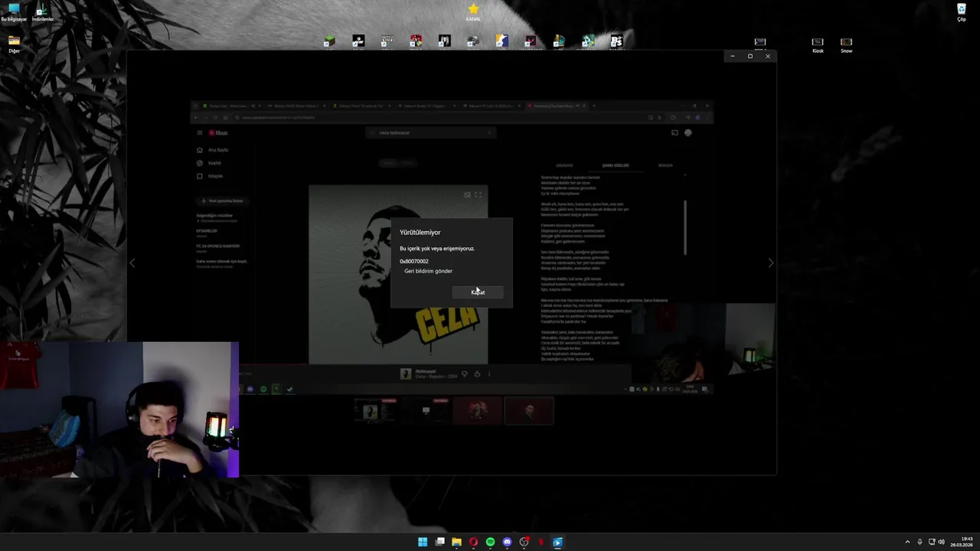Click the 'Geri bildirim gönder' link
The height and width of the screenshot is (551, 980).
(x=428, y=271)
